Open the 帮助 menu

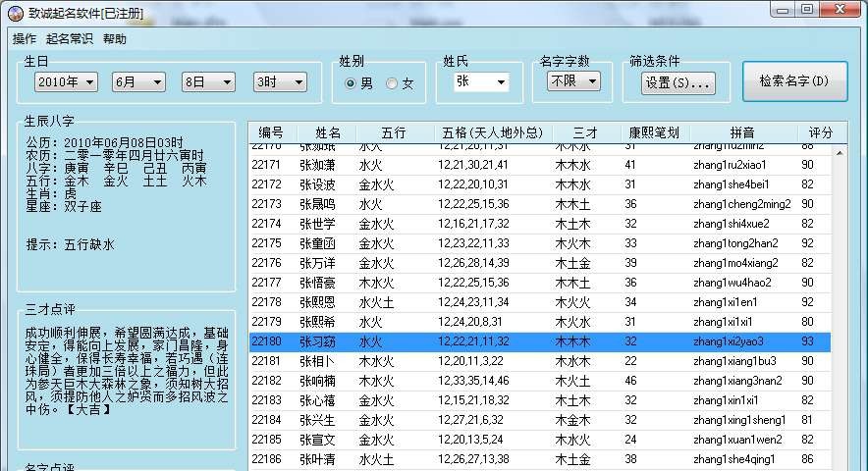point(115,38)
